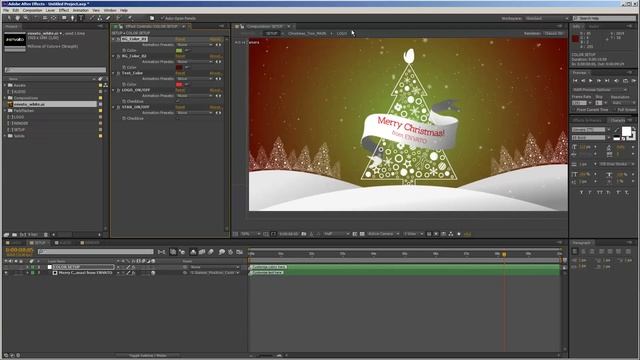Toggle Auto-Open Panels checkbox
Image resolution: width=640 pixels, height=360 pixels.
tap(162, 18)
